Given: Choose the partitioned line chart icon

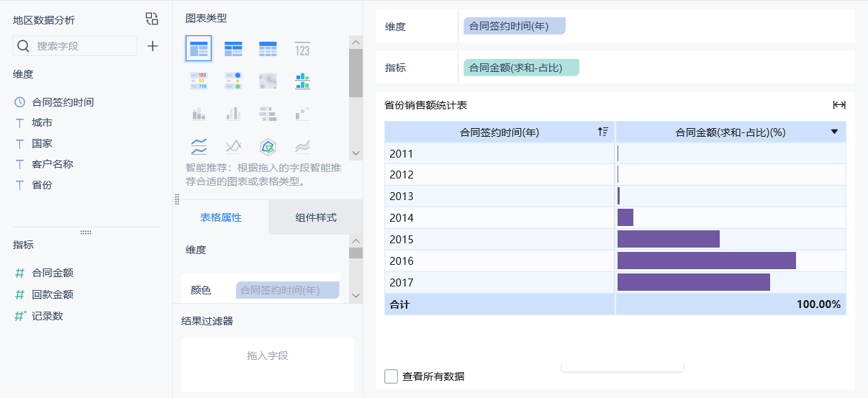Looking at the screenshot, I should (x=198, y=147).
